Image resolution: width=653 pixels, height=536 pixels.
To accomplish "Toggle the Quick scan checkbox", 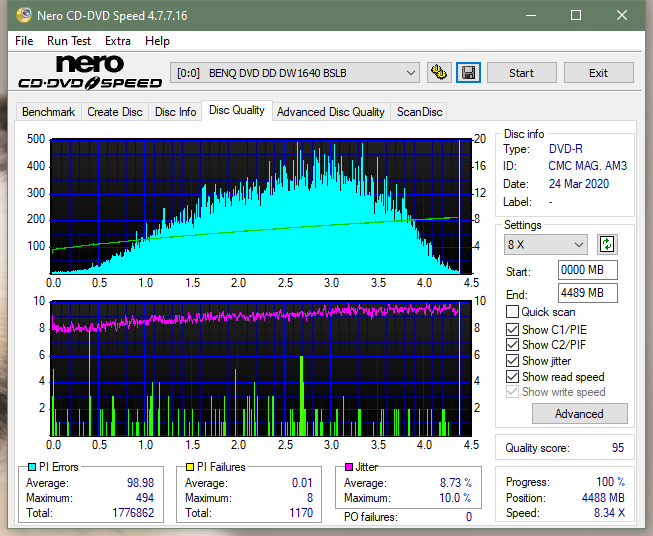I will [512, 312].
